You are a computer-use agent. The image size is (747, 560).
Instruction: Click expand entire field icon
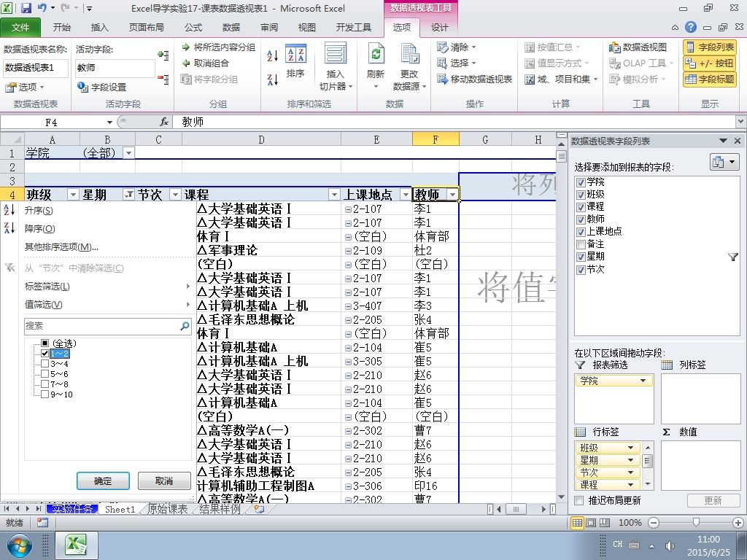point(163,55)
